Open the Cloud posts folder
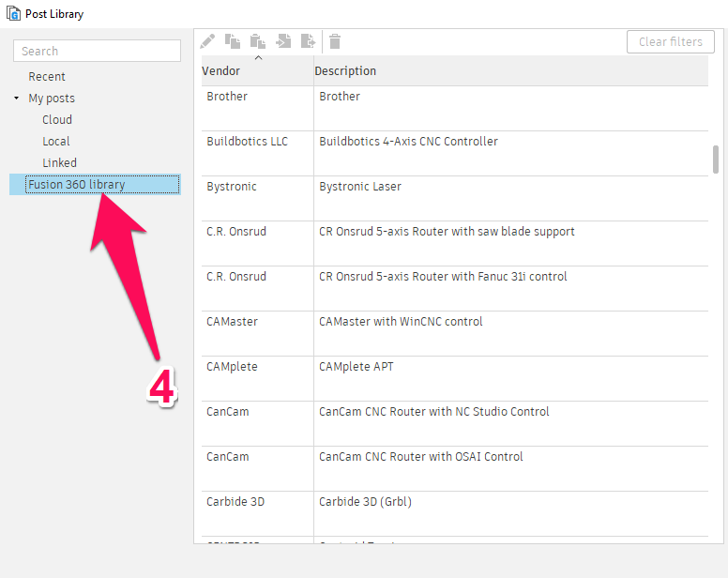The width and height of the screenshot is (728, 578). click(x=57, y=120)
